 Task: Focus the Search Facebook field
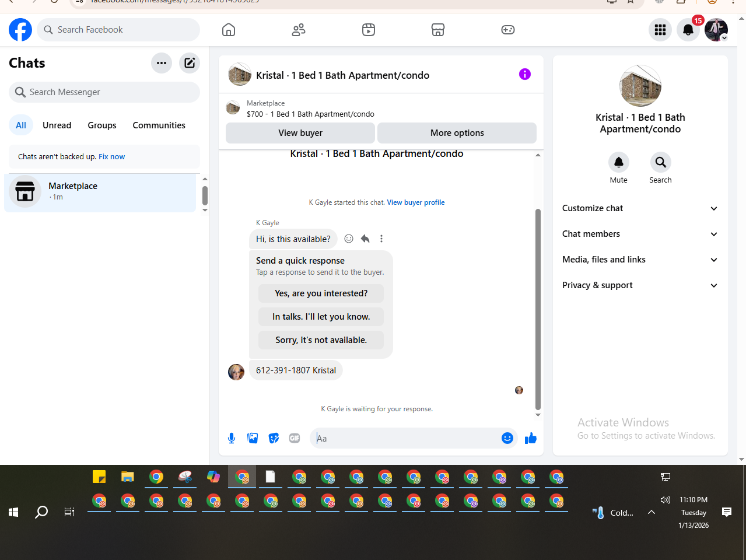[x=118, y=30]
